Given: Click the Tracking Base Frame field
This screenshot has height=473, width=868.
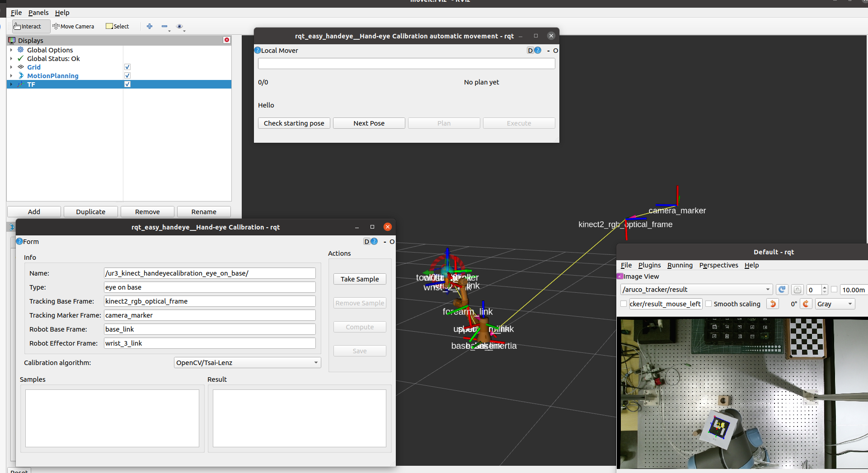Looking at the screenshot, I should click(x=210, y=301).
